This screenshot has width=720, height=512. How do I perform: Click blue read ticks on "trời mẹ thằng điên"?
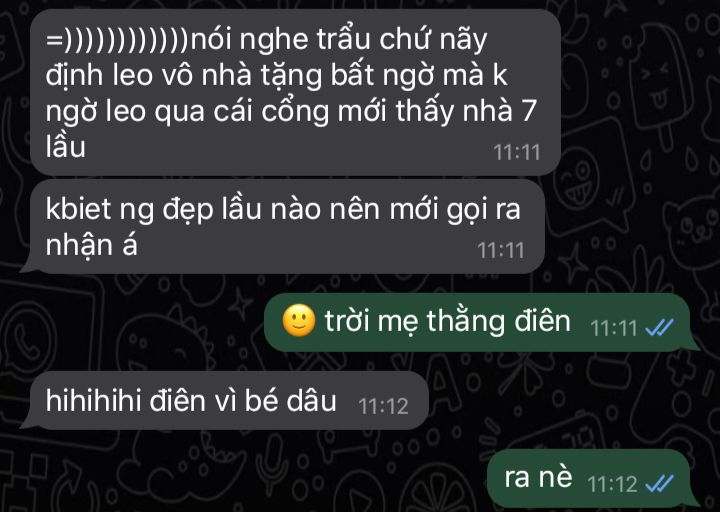tap(659, 328)
